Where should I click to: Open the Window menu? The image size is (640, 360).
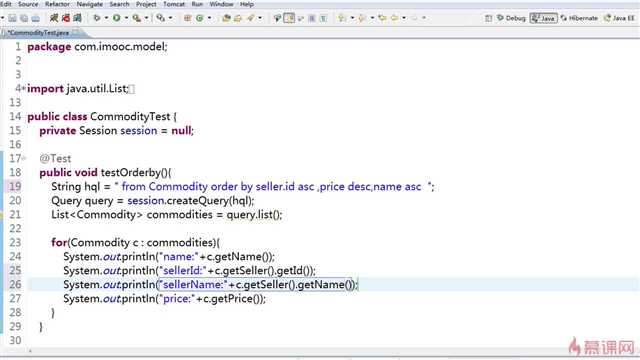221,4
